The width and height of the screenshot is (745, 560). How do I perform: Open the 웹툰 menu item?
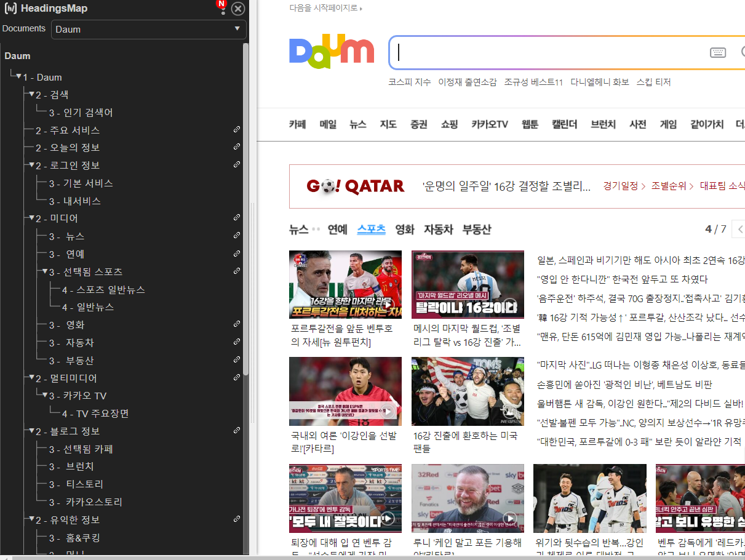tap(530, 124)
